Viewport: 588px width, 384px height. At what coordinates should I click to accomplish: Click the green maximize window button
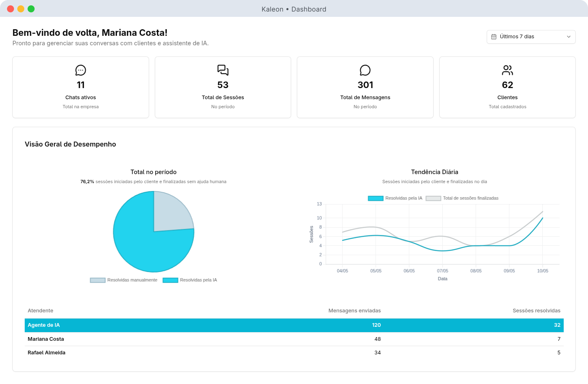point(31,9)
